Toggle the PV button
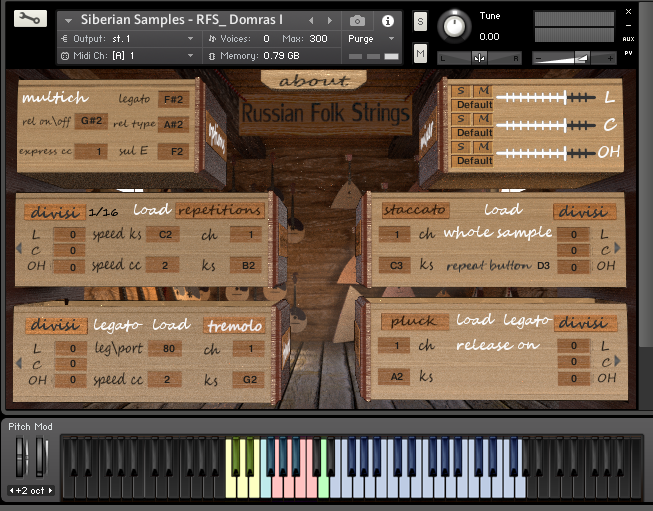The image size is (653, 511). 628,53
